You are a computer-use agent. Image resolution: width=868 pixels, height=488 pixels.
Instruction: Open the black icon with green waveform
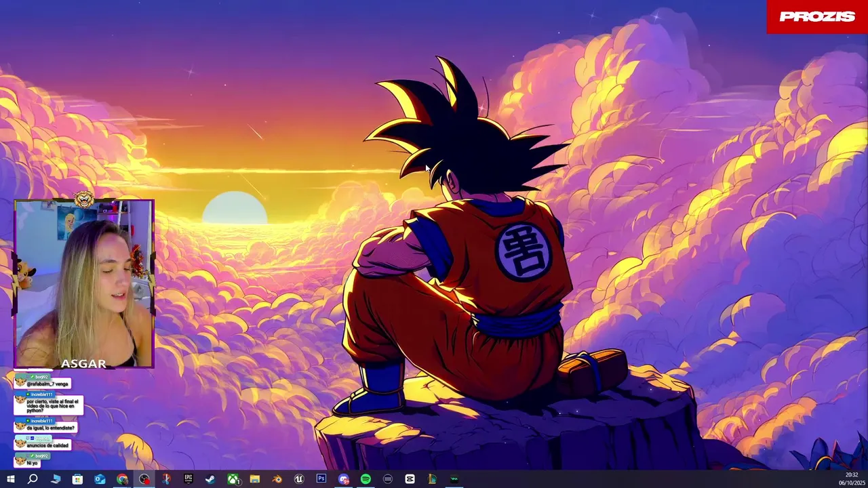click(x=454, y=479)
